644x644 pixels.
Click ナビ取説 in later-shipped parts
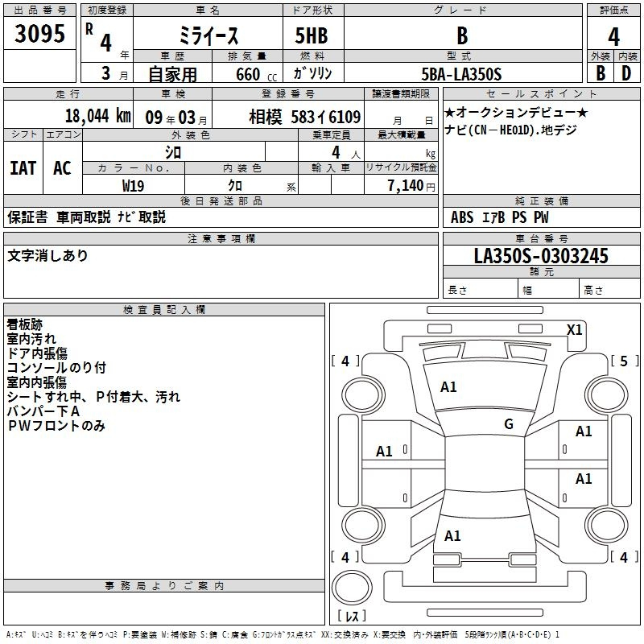click(142, 217)
